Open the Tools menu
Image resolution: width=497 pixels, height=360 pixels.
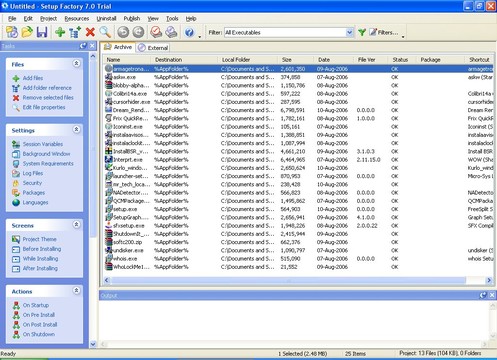pos(172,19)
